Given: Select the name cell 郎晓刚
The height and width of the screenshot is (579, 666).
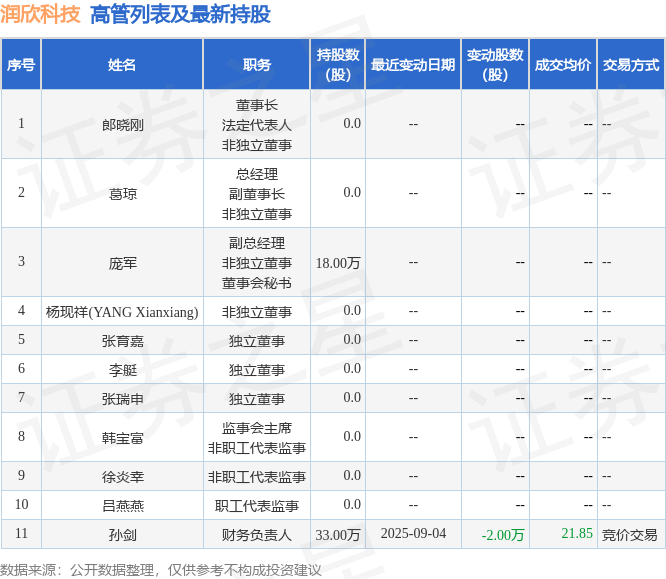Looking at the screenshot, I should click(x=122, y=124).
